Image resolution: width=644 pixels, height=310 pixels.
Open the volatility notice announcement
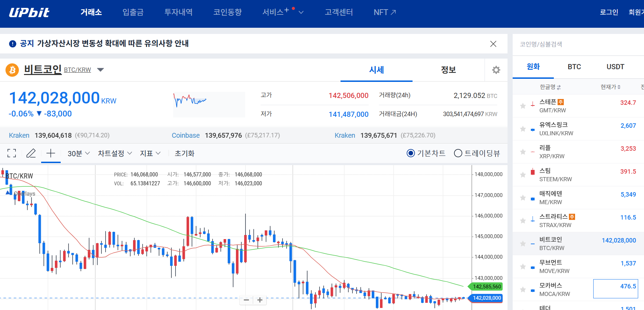pyautogui.click(x=113, y=44)
